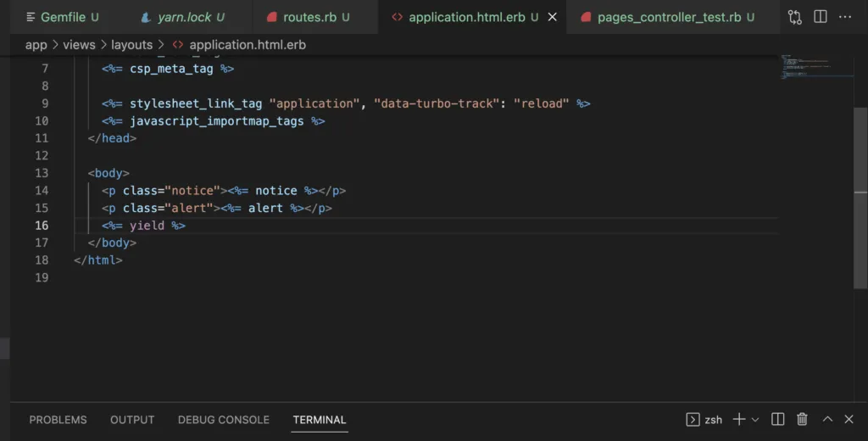Open the DEBUG CONSOLE panel tab
The width and height of the screenshot is (868, 441).
224,420
